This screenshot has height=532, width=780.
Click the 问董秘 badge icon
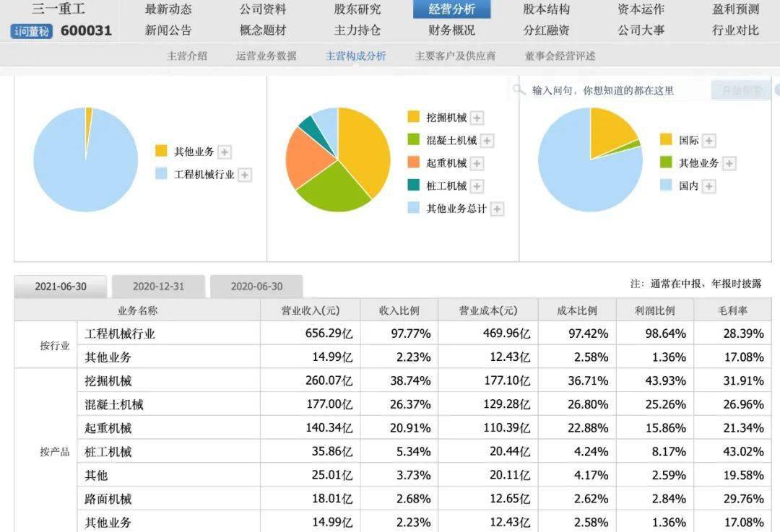coord(31,31)
